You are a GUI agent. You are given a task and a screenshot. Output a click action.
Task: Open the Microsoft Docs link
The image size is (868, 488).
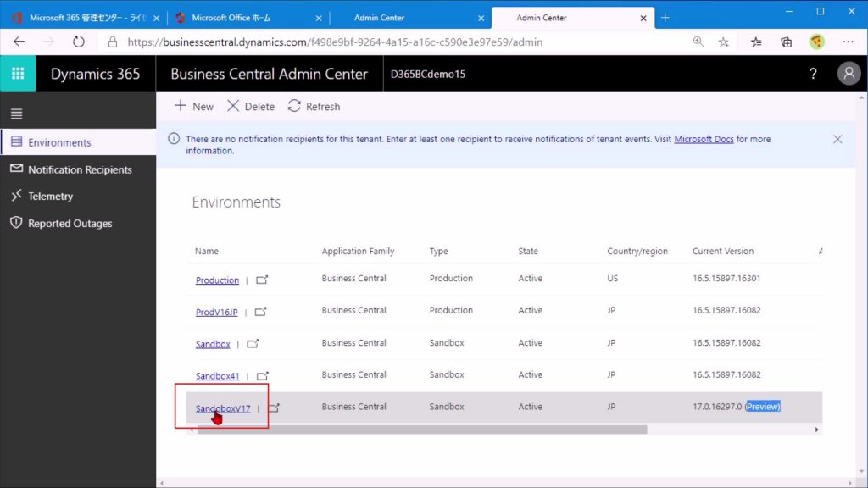click(704, 139)
